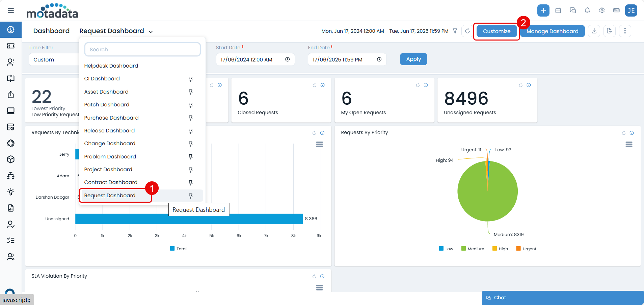The height and width of the screenshot is (305, 644).
Task: Click the calendar icon in header
Action: click(x=558, y=10)
